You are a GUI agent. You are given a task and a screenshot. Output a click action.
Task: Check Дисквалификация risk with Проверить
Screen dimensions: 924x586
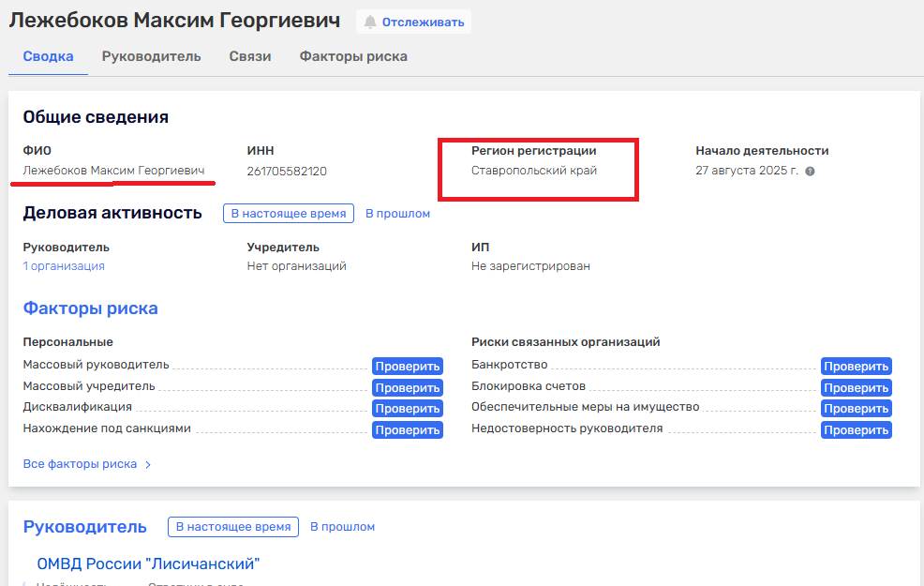pyautogui.click(x=408, y=409)
